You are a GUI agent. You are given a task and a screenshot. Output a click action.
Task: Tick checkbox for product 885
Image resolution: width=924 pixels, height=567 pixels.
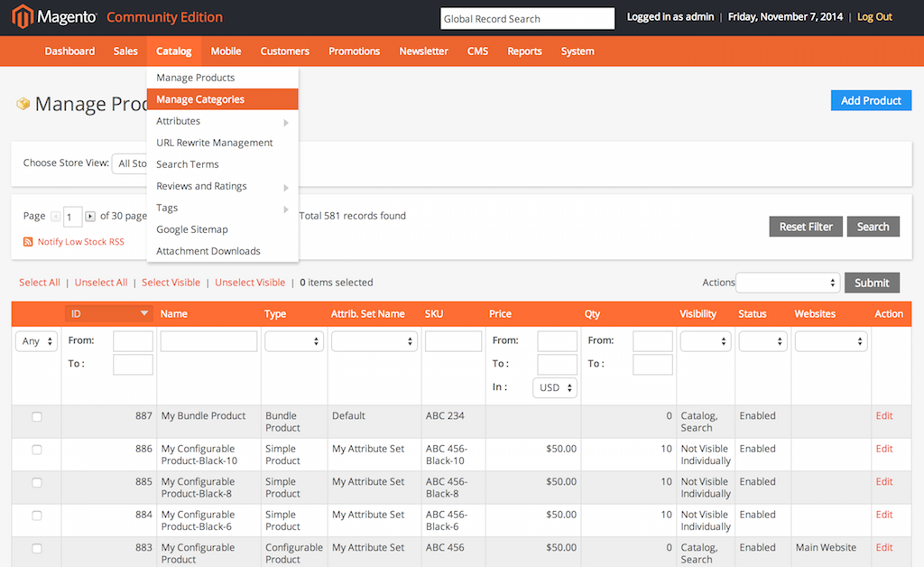coord(36,483)
